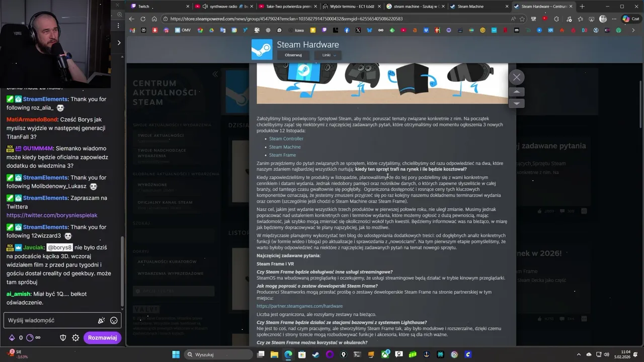Open the volume tray icon
The height and width of the screenshot is (362, 644).
(x=606, y=354)
